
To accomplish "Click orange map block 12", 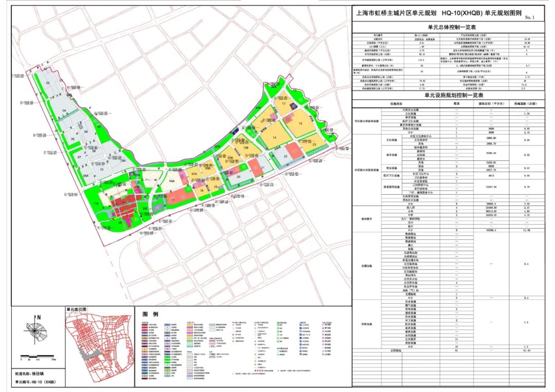I will (x=284, y=104).
